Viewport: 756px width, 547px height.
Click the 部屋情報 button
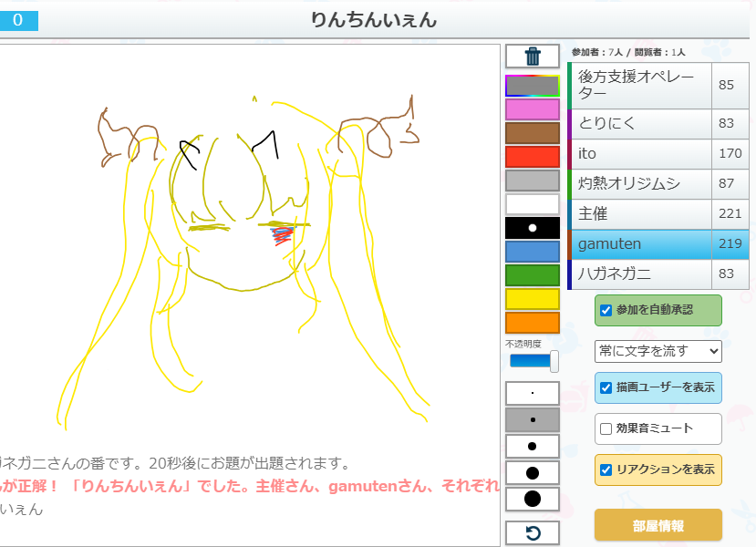click(x=658, y=525)
